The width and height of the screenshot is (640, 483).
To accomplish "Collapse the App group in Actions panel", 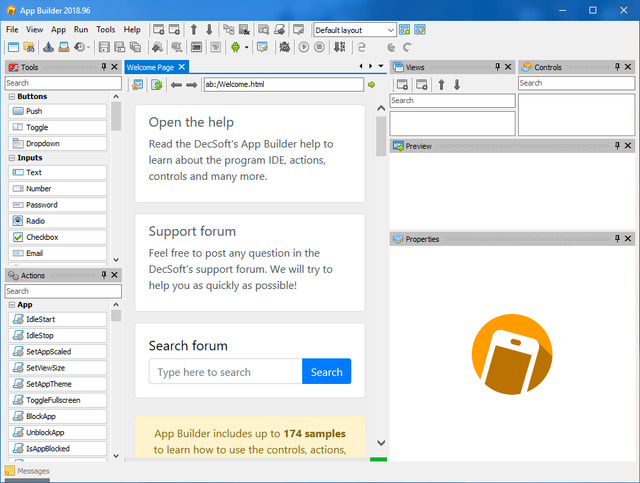I will (11, 304).
